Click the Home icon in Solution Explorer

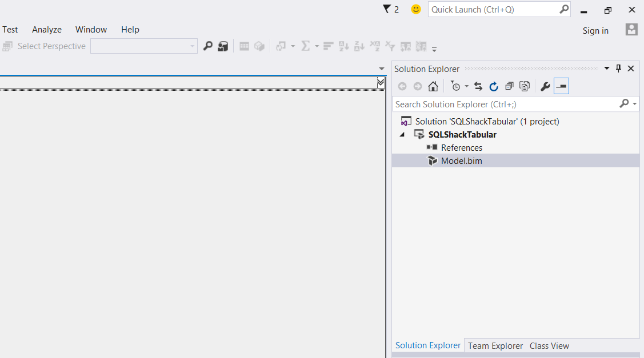[433, 86]
